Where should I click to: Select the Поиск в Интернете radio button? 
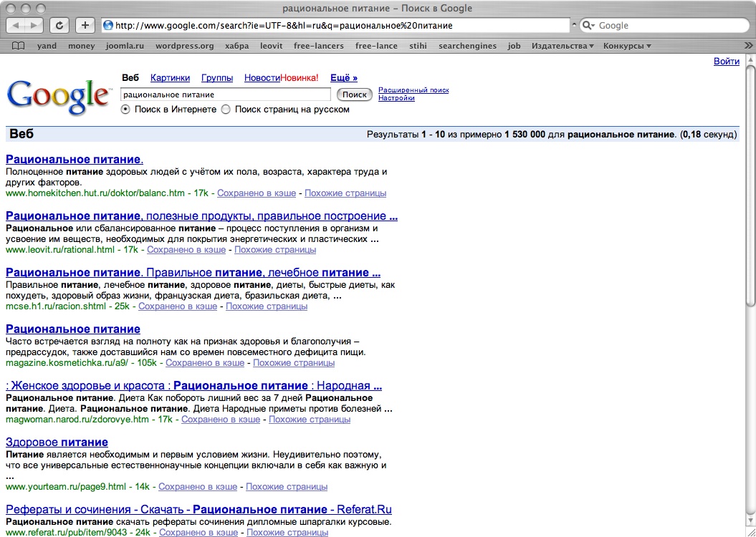(x=125, y=110)
